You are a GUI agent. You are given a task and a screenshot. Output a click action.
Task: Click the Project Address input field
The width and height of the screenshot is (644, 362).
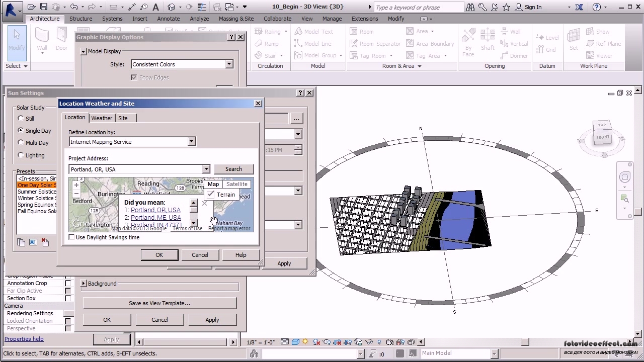point(135,169)
